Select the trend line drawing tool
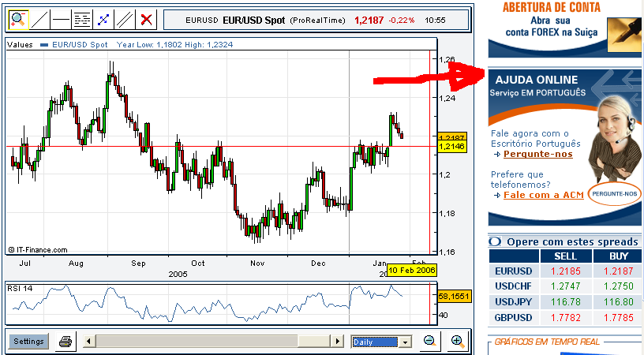644x355 pixels. pyautogui.click(x=39, y=20)
